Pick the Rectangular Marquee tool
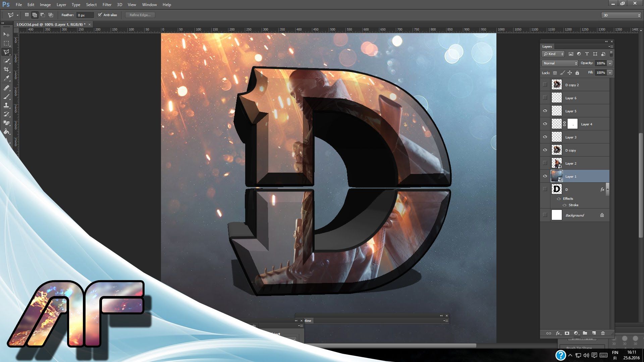The width and height of the screenshot is (644, 362). click(6, 43)
